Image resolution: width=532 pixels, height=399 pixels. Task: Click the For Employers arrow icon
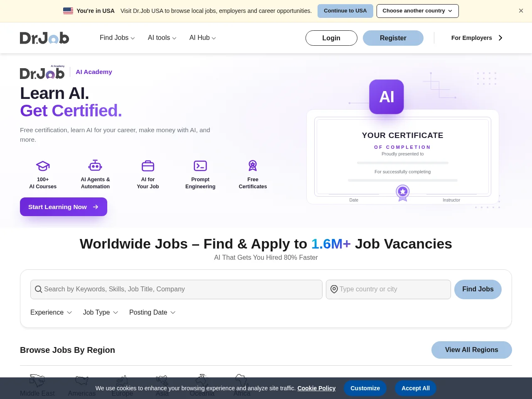coord(500,38)
